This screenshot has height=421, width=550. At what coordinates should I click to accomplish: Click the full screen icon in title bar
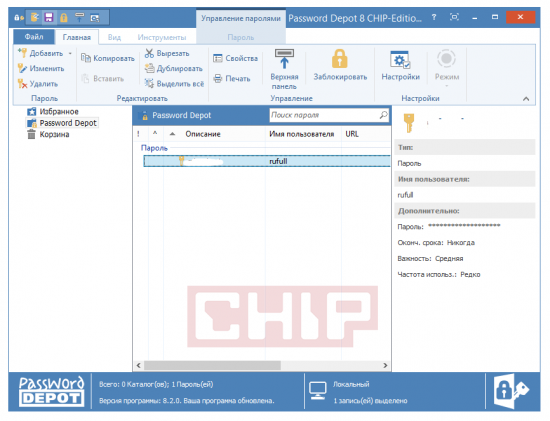point(454,17)
